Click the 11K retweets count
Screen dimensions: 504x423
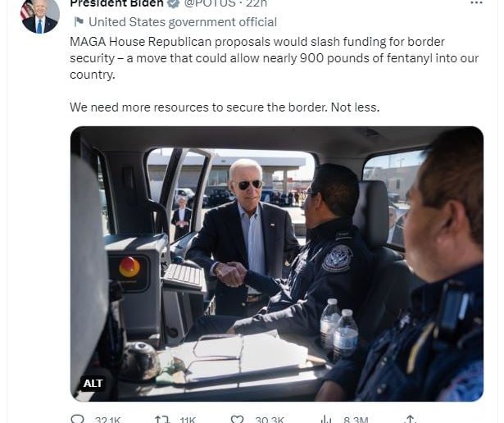tap(188, 420)
